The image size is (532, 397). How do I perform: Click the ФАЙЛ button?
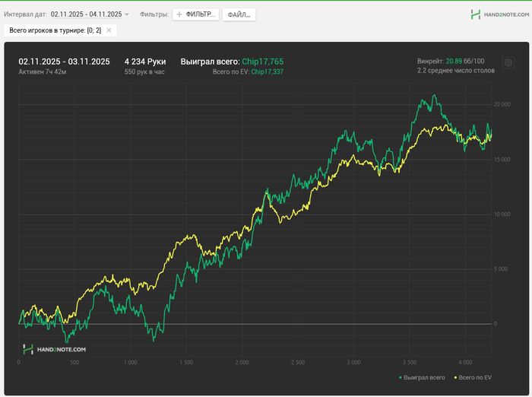239,14
